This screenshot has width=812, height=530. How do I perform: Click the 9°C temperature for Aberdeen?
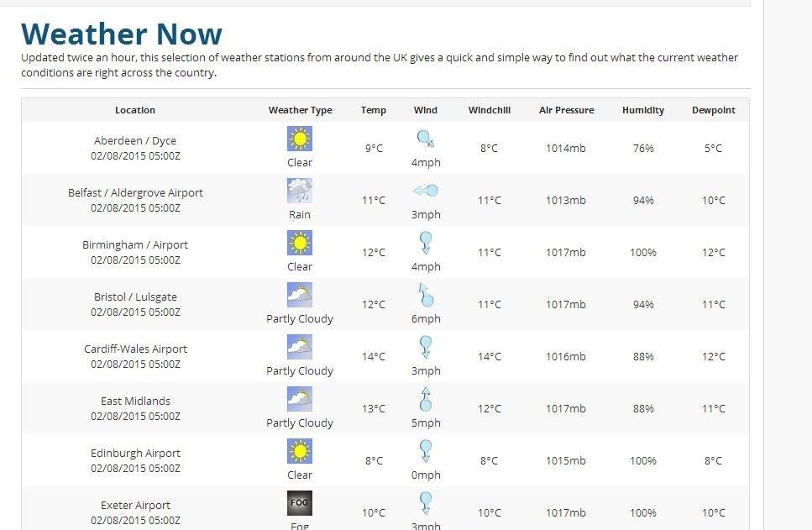coord(374,148)
